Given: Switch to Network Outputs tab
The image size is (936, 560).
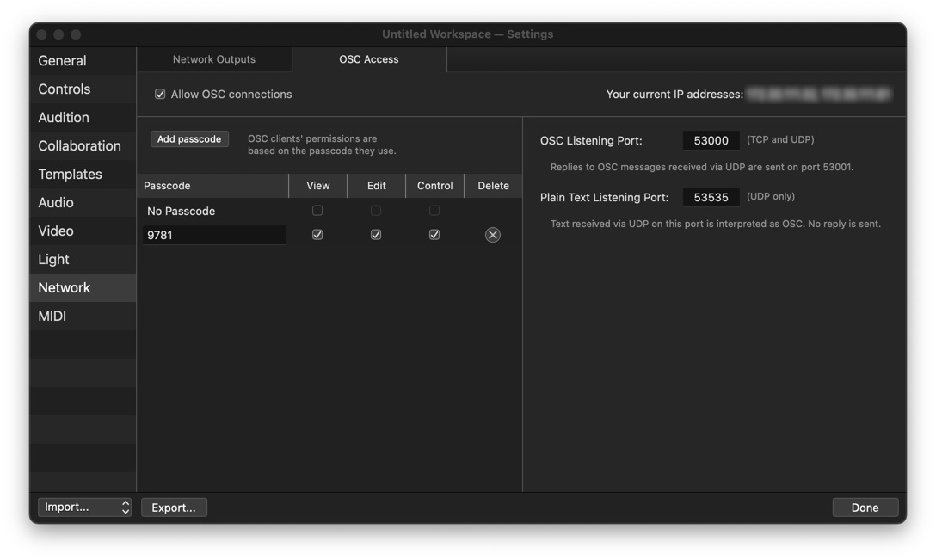Looking at the screenshot, I should tap(214, 59).
